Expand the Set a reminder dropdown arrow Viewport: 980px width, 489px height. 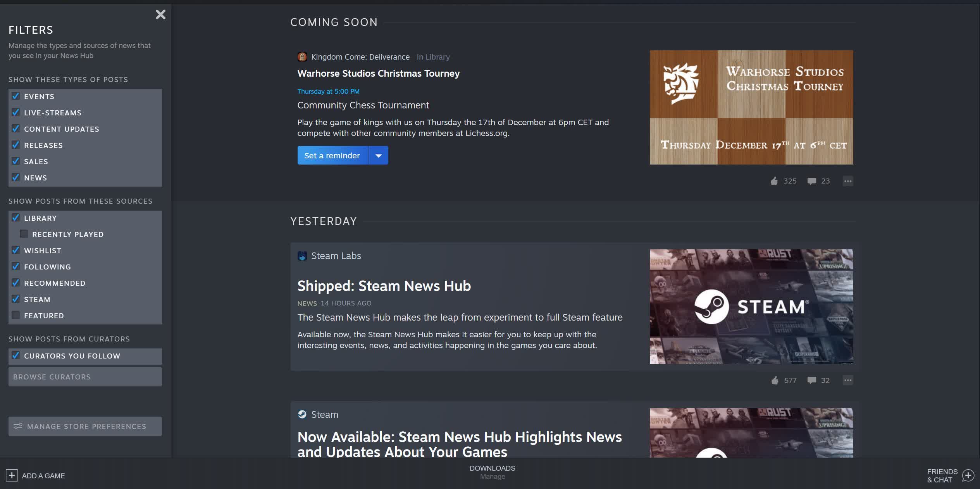379,156
